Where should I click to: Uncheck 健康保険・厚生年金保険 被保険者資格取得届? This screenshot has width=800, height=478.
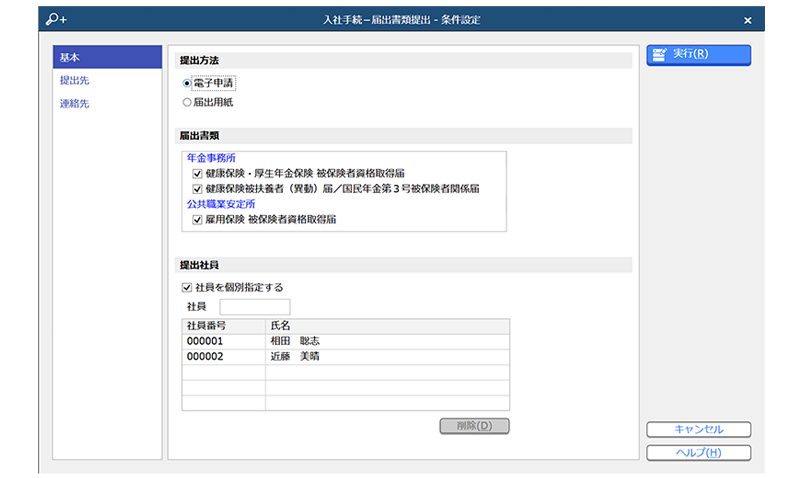coord(197,173)
